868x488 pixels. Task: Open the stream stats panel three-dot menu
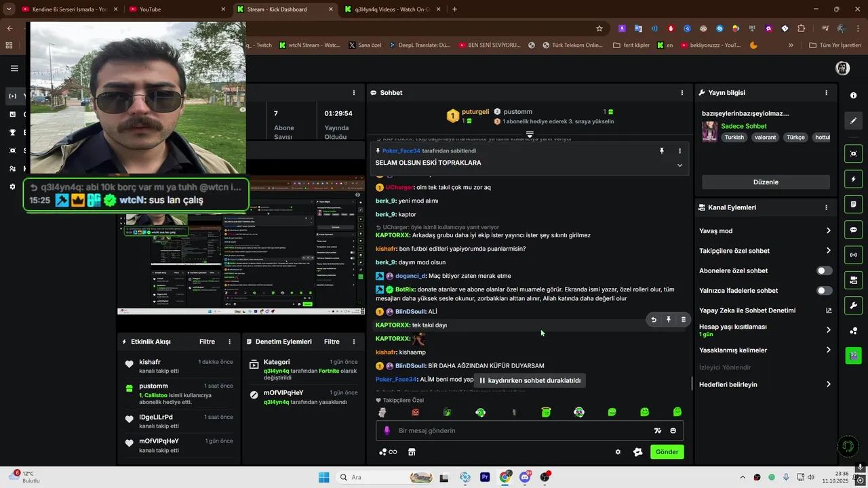[x=353, y=92]
